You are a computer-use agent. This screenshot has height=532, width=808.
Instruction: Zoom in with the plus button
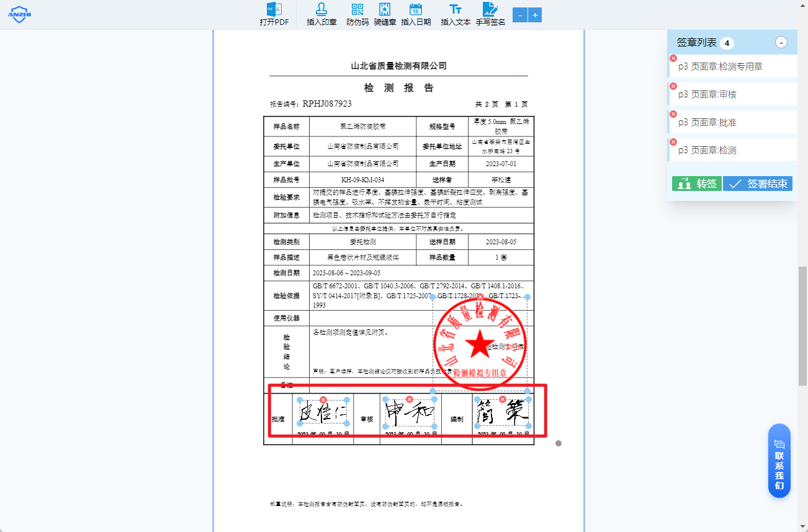click(x=535, y=14)
